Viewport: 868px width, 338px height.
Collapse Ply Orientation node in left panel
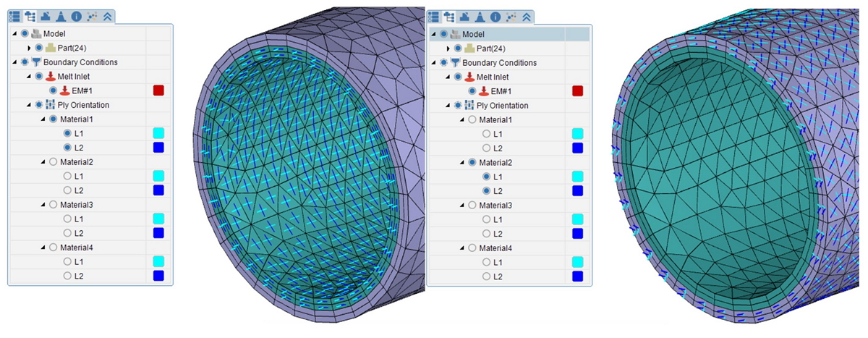[30, 105]
